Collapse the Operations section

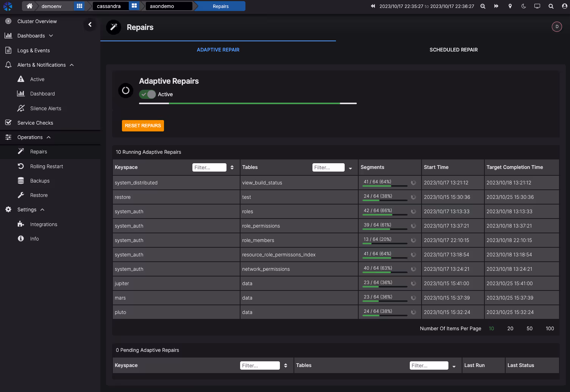[48, 137]
